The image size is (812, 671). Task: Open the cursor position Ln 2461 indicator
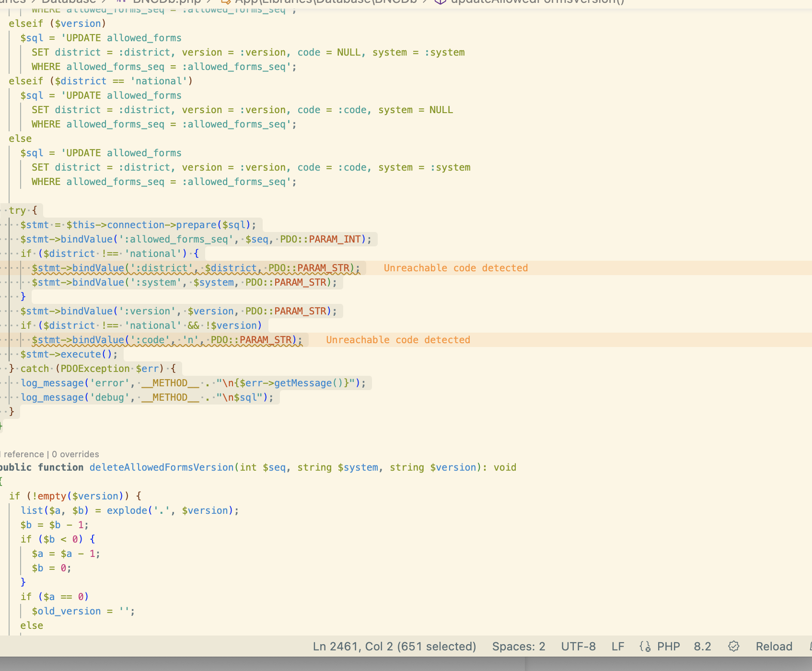[x=394, y=647]
